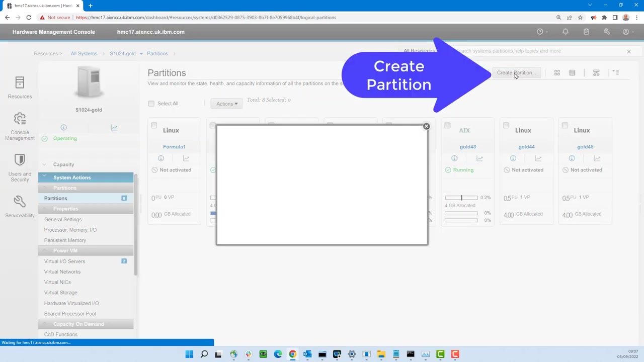Switch to table list view
This screenshot has height=362, width=644.
(x=572, y=73)
